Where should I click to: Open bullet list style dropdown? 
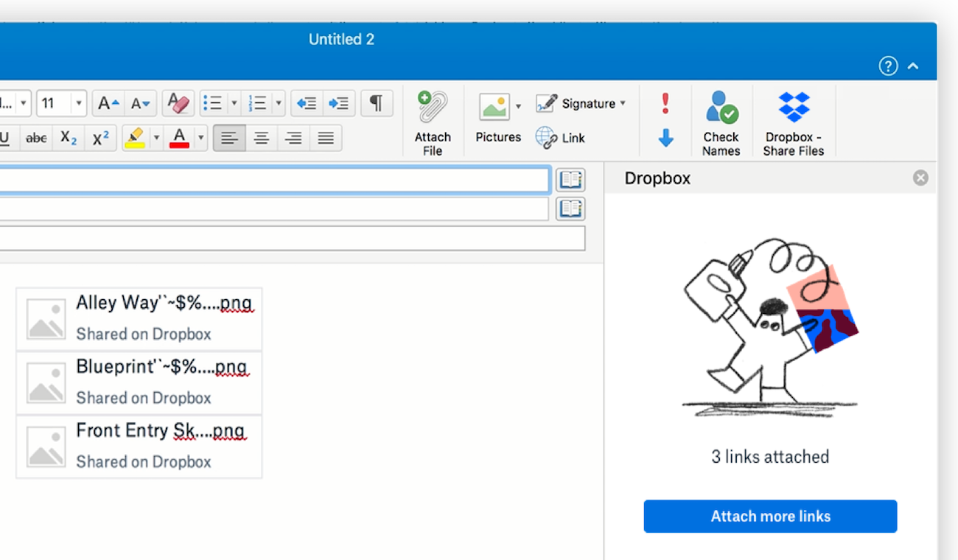click(234, 103)
